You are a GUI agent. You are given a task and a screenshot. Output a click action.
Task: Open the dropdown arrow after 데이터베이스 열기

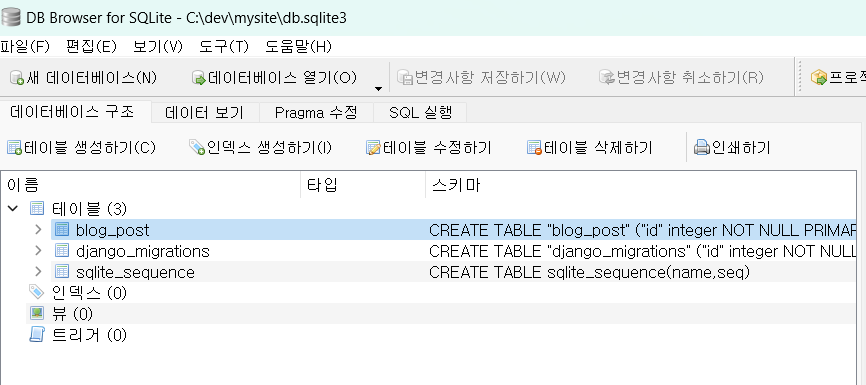pos(378,88)
